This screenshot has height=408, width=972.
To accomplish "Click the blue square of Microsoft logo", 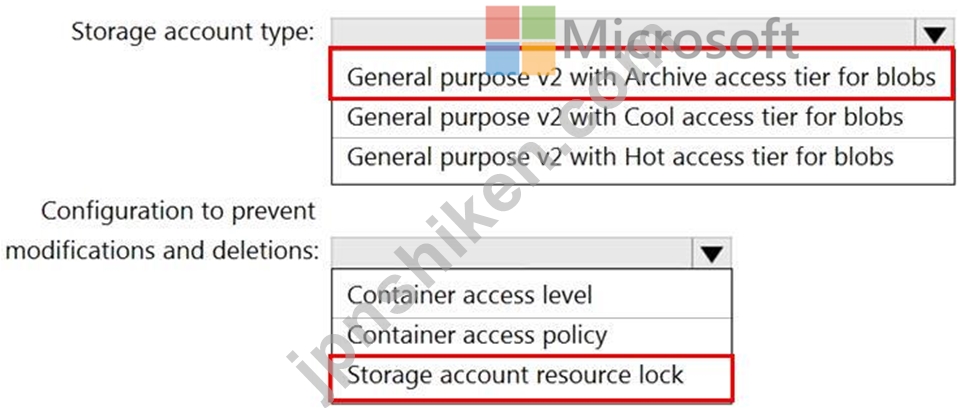I will 502,58.
